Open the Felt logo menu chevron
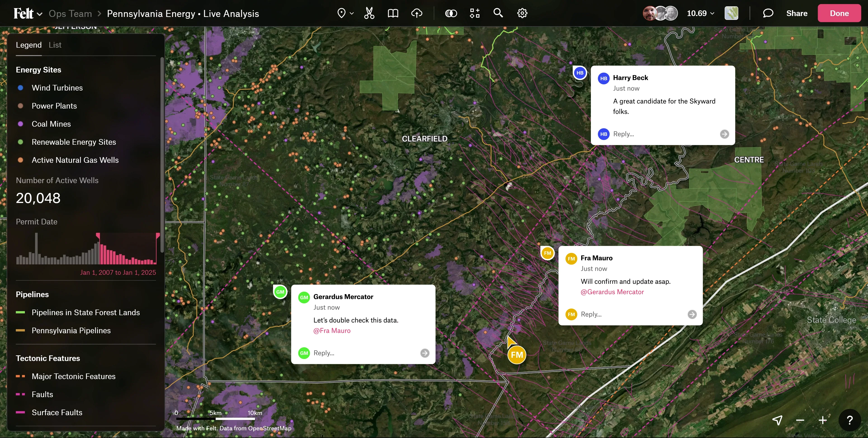 pyautogui.click(x=40, y=14)
